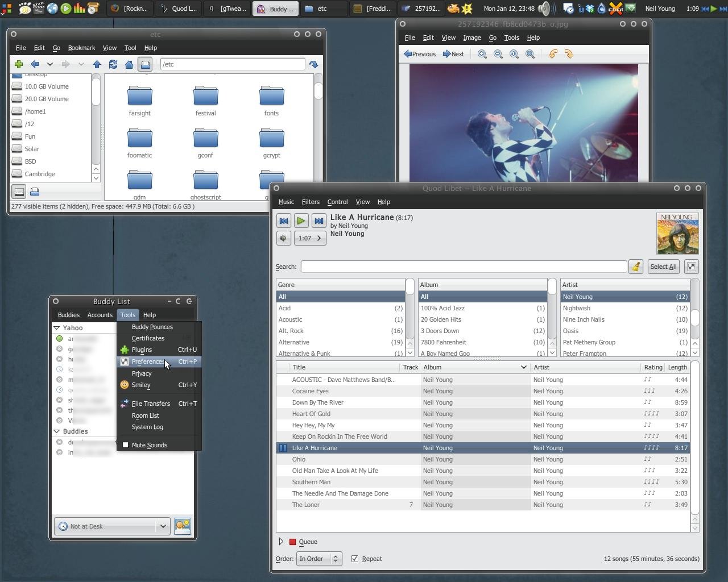Select Alt. Rock in the Genre pane
Viewport: 728px width, 582px height.
[x=340, y=331]
